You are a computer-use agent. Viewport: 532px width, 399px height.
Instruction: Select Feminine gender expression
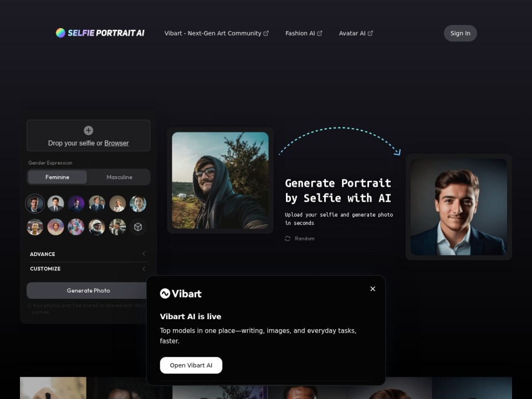click(x=57, y=177)
